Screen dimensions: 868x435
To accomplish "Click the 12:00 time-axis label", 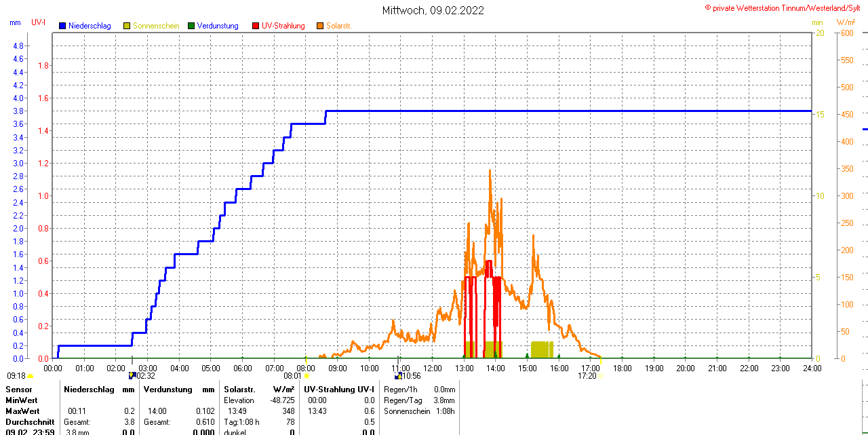I will [433, 368].
